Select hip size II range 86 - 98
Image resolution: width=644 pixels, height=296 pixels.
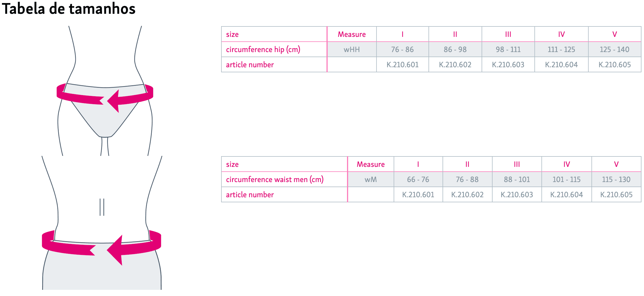[455, 50]
